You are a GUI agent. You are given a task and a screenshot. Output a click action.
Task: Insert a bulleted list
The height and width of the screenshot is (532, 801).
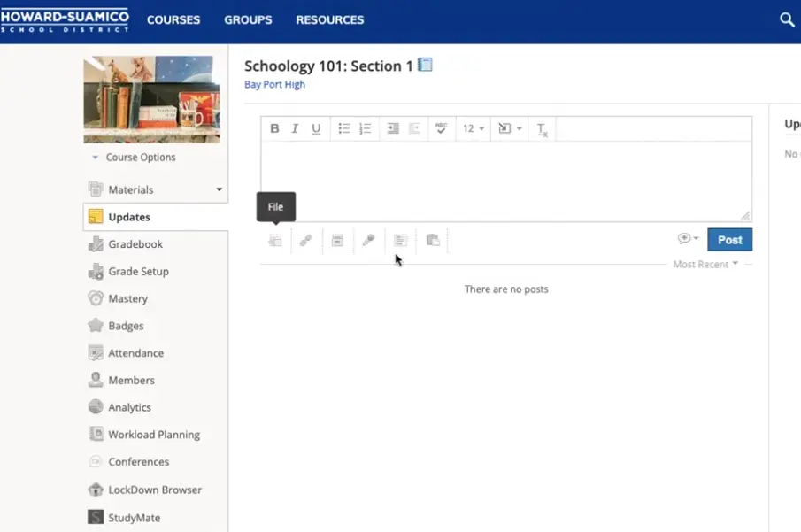coord(344,129)
